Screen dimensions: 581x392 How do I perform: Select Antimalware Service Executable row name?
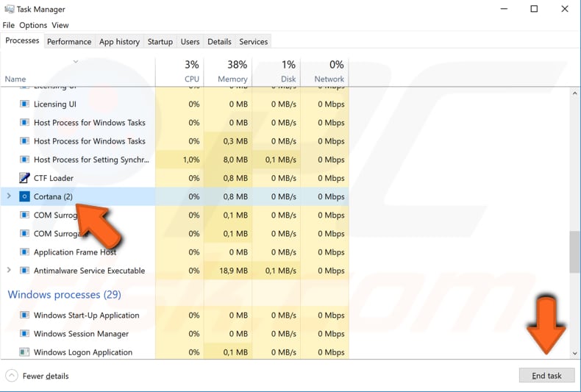point(89,271)
